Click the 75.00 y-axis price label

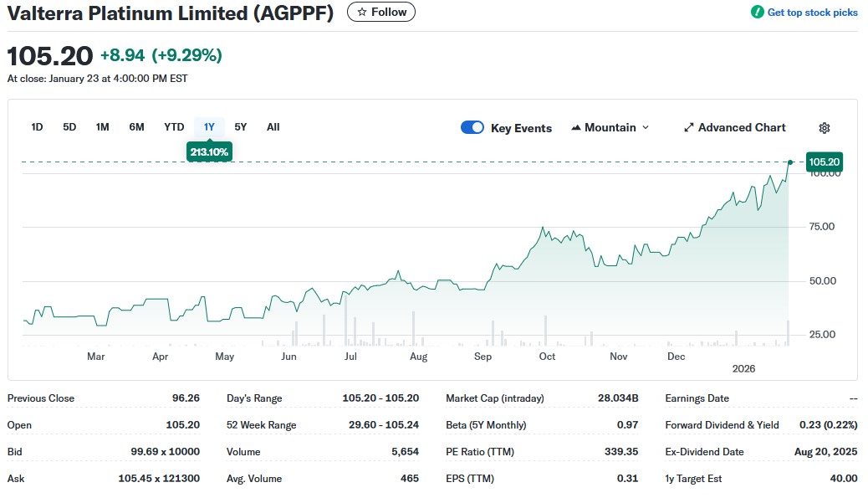822,227
